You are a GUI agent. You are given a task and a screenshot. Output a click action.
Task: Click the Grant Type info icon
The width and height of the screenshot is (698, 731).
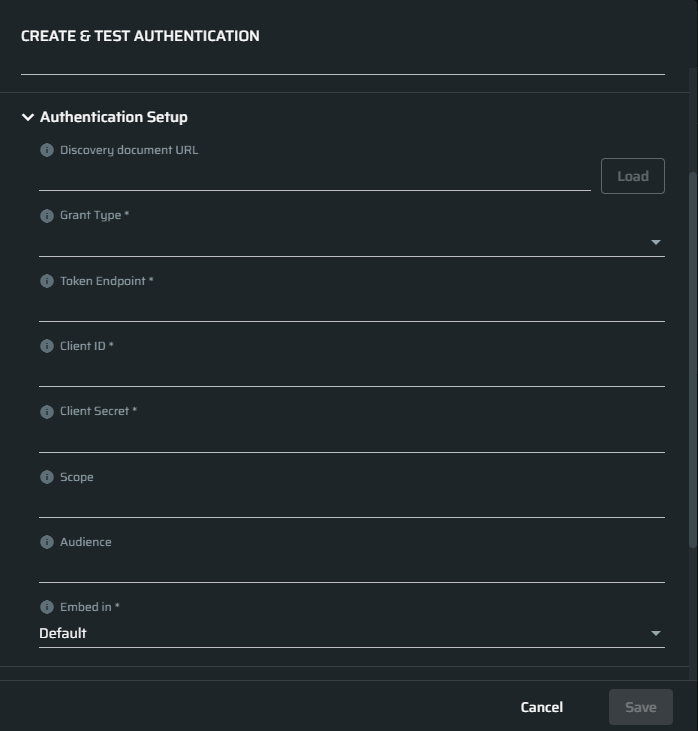(x=47, y=216)
